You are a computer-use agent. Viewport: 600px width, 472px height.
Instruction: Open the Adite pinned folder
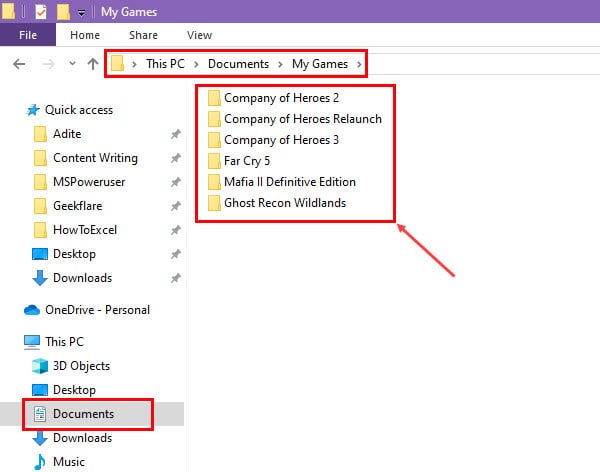click(x=67, y=134)
